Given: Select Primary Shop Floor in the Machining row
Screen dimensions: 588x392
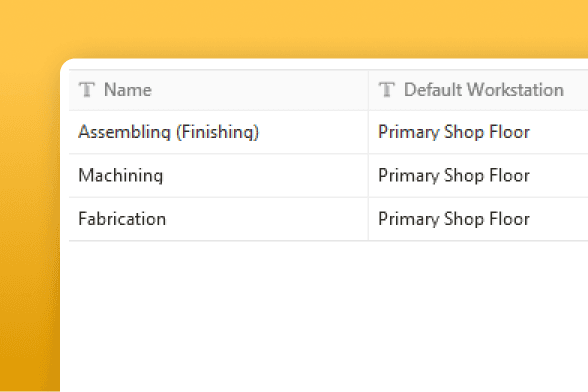Looking at the screenshot, I should click(454, 176).
